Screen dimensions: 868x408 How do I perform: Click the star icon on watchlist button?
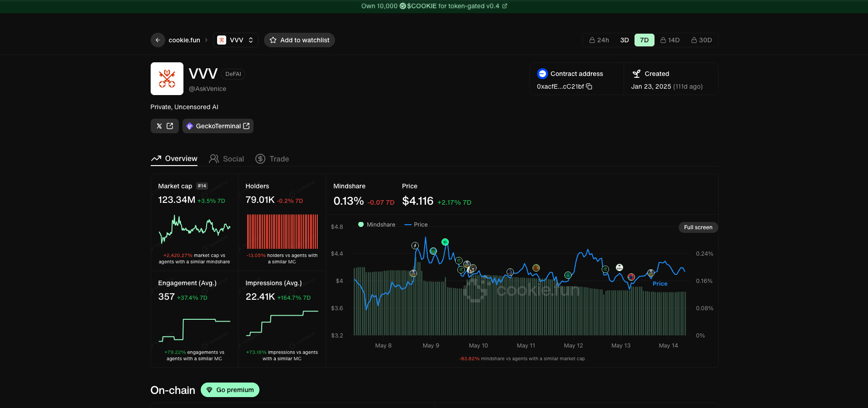pyautogui.click(x=273, y=40)
